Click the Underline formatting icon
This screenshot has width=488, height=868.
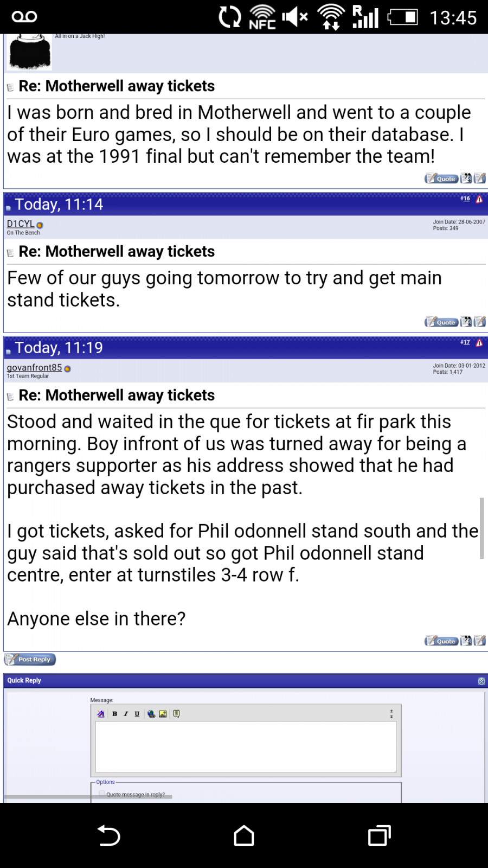[137, 714]
